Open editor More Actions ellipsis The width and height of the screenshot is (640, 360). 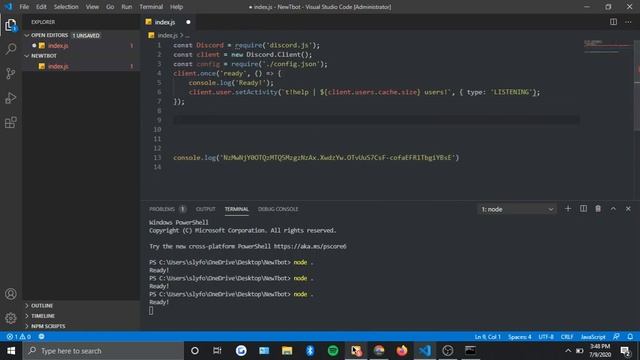628,22
